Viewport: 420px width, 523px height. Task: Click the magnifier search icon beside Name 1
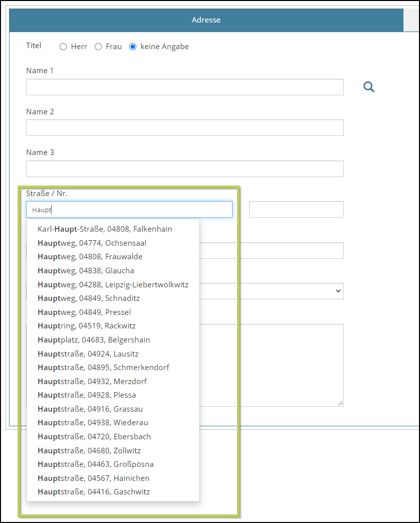pos(369,87)
